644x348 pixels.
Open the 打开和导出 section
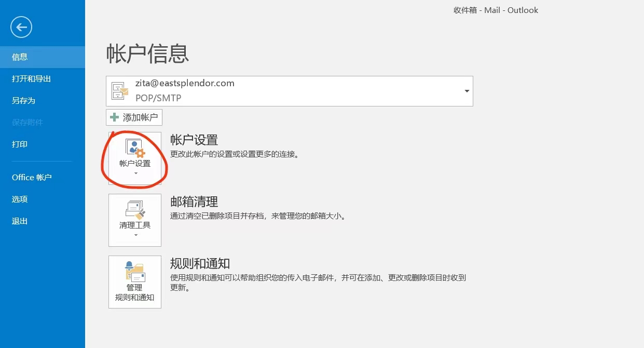point(31,79)
